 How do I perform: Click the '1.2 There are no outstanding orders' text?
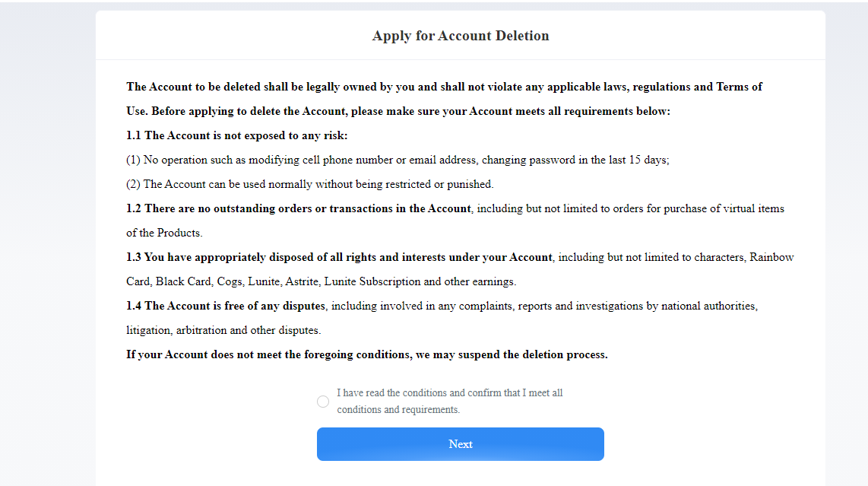click(x=299, y=209)
